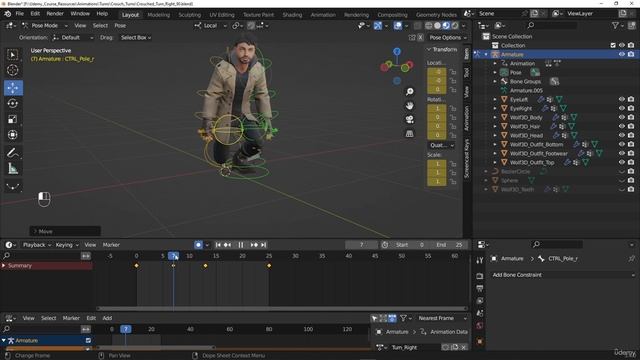Switch to wireframe viewport shading
Viewport: 640px width, 360px height.
click(x=429, y=26)
